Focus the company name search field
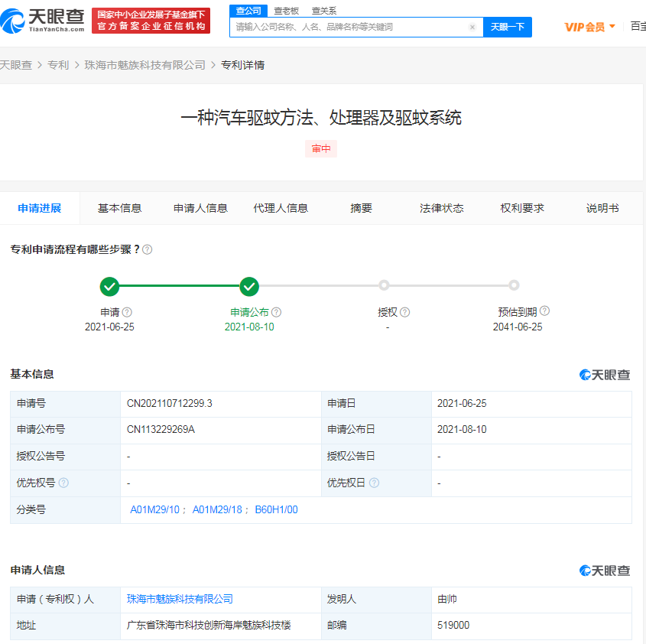The height and width of the screenshot is (644, 646). (x=348, y=27)
